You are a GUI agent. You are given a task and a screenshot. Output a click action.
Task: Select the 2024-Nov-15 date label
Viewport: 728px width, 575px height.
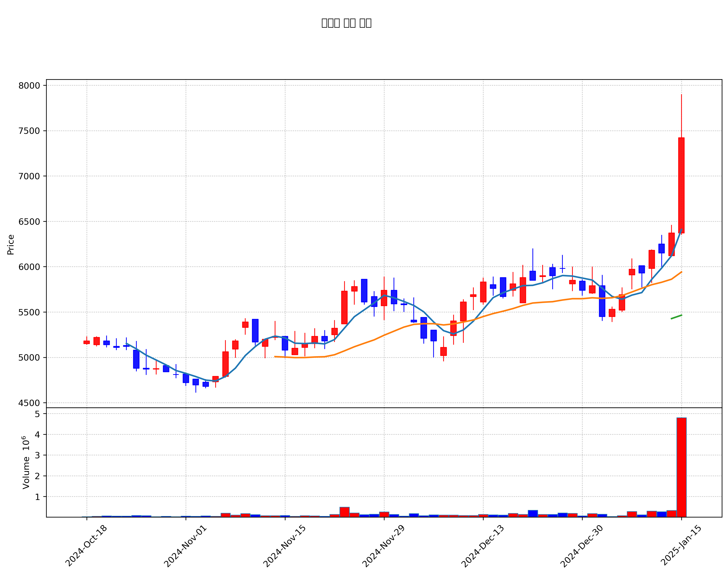(284, 546)
